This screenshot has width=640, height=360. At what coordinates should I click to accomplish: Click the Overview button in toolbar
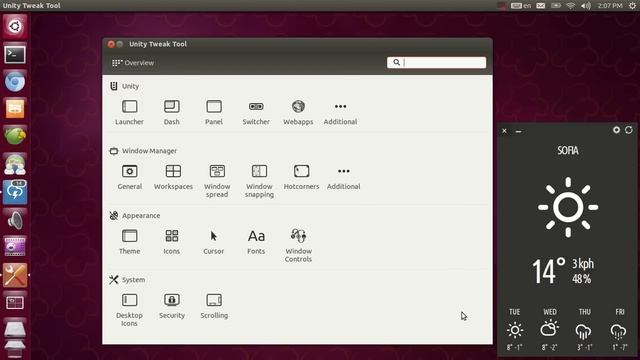tap(133, 63)
